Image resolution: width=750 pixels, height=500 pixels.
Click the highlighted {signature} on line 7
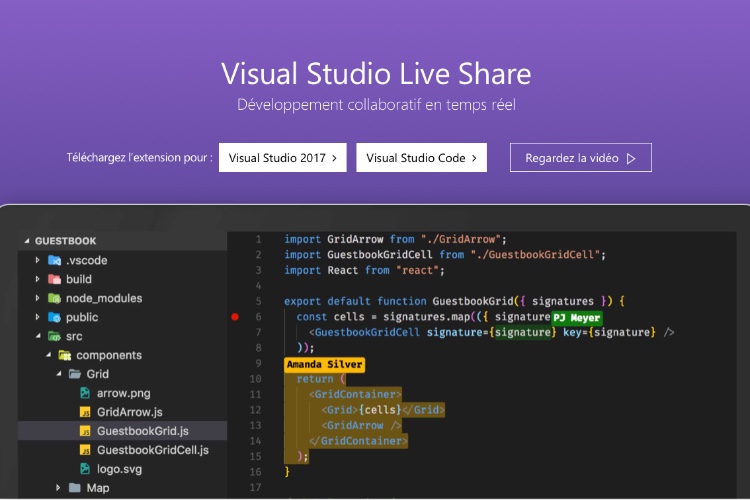pyautogui.click(x=522, y=332)
